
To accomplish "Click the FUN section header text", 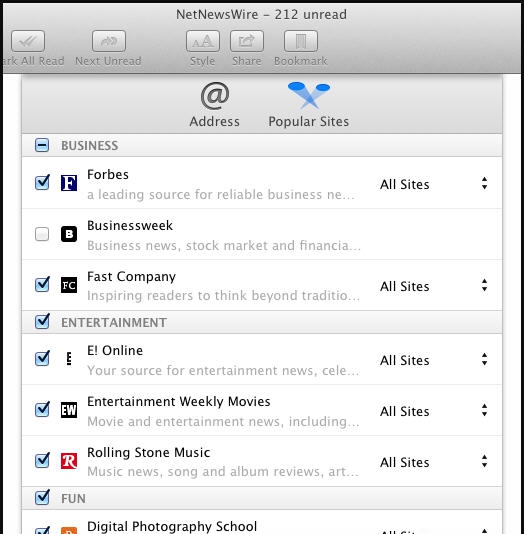I will click(x=74, y=499).
